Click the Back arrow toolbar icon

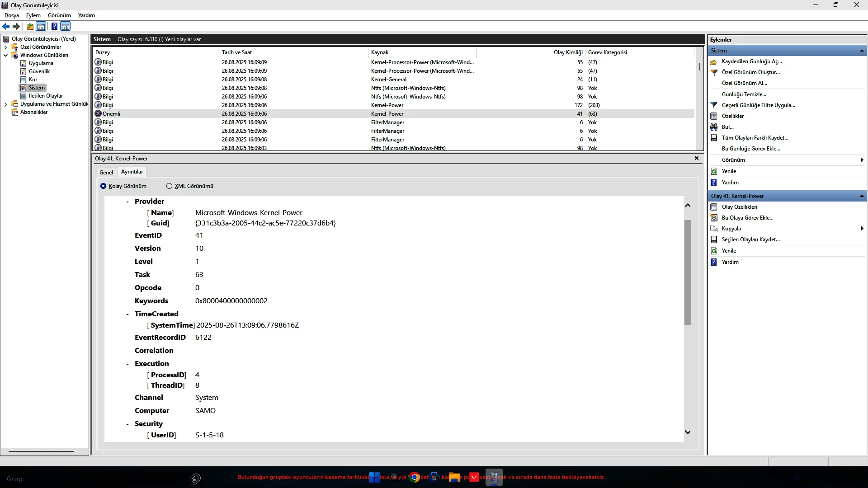pos(6,27)
